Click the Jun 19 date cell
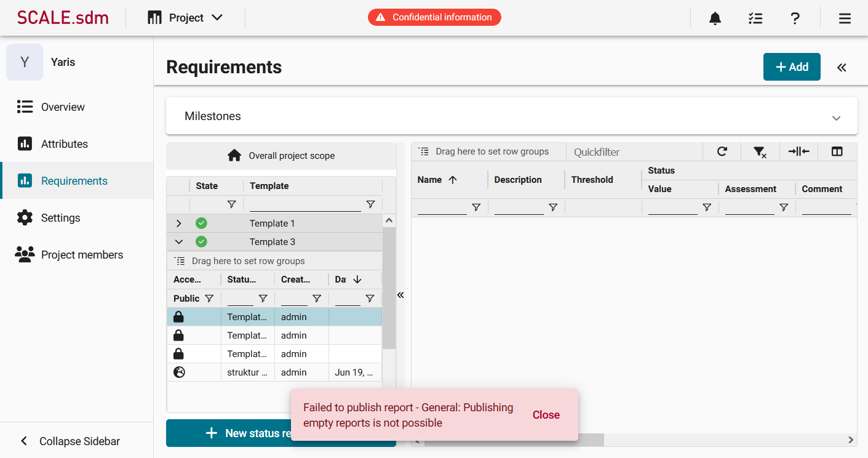868x458 pixels. point(355,372)
